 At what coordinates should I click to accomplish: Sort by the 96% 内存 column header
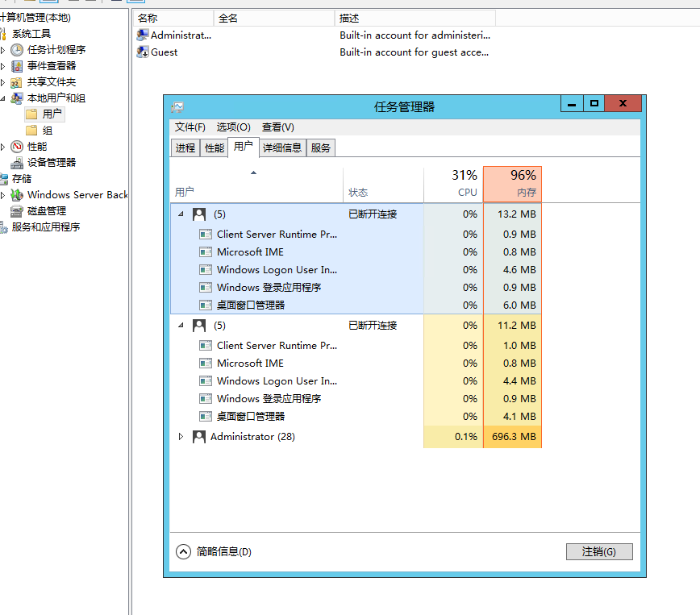513,185
